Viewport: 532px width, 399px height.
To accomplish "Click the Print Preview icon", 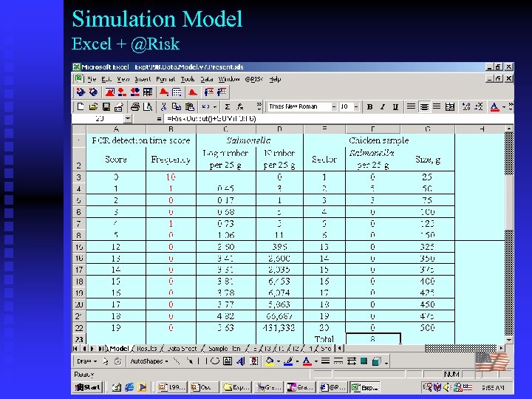I will 148,107.
